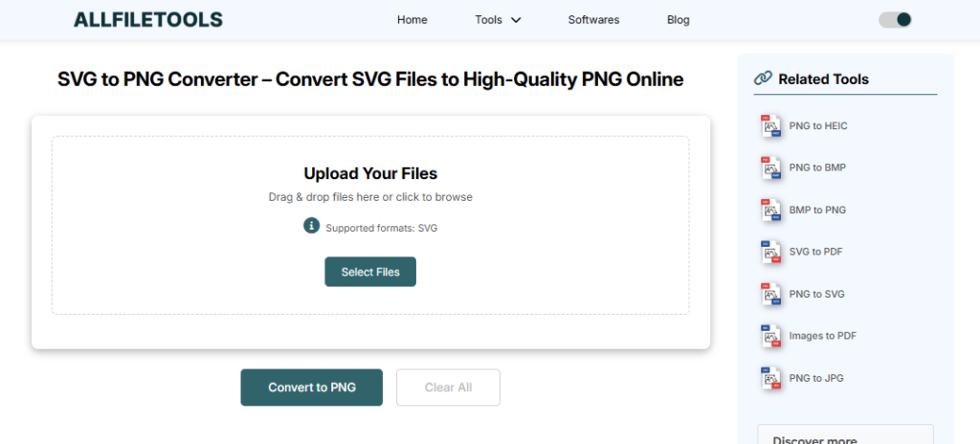Screen dimensions: 980x444
Task: Click the SVG to PDF file icon
Action: [x=770, y=253]
